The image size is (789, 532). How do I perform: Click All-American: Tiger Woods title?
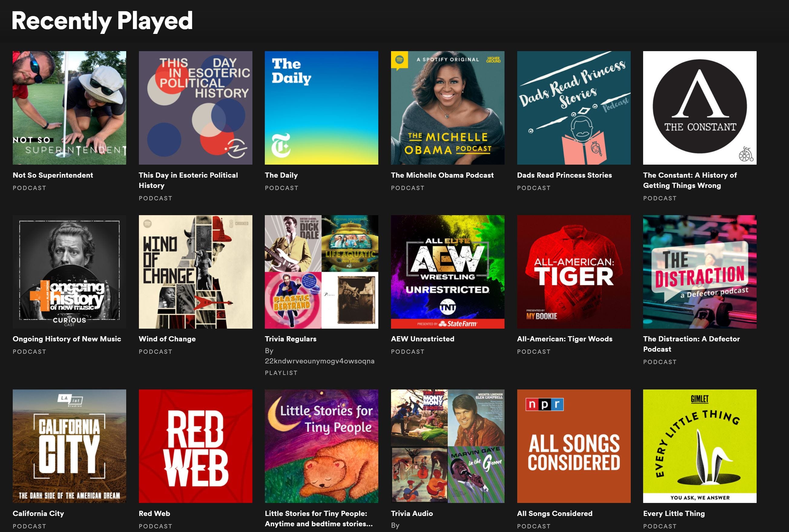click(x=565, y=339)
